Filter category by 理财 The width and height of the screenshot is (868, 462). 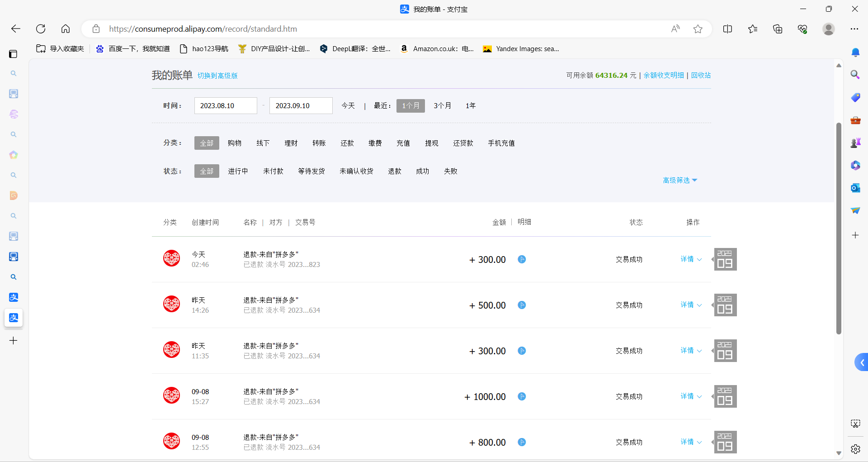(291, 143)
